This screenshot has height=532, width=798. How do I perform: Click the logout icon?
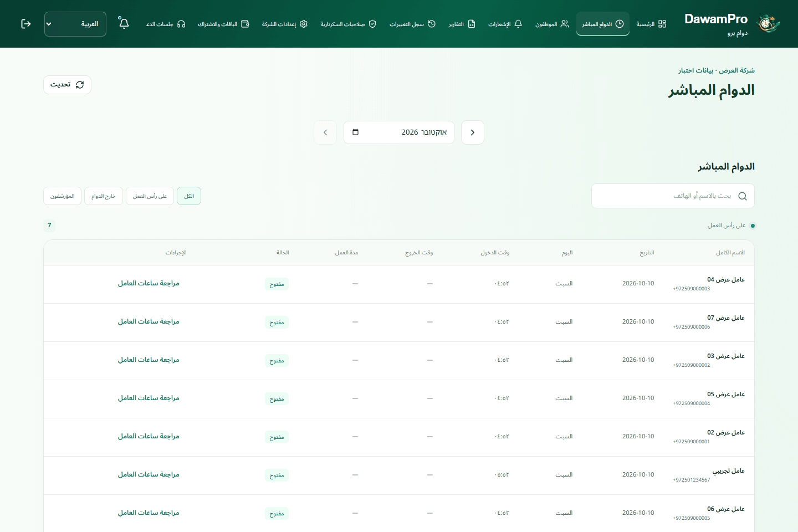pyautogui.click(x=26, y=24)
